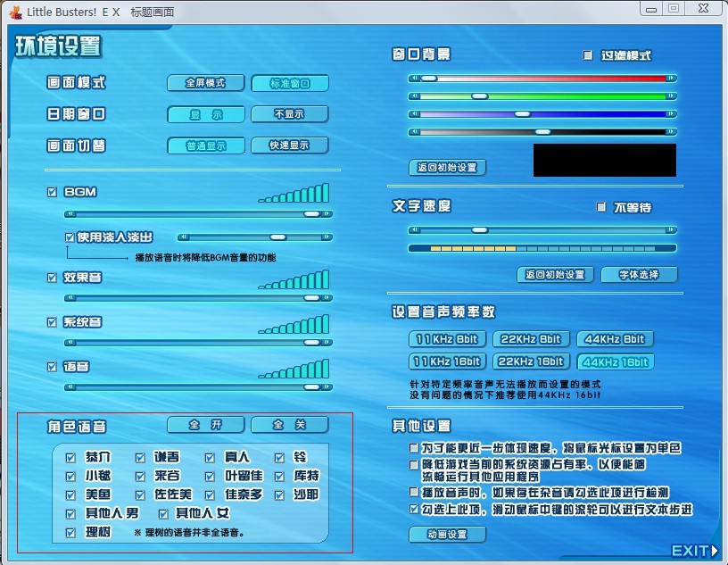
Task: Toggle 库特 character voice checkbox
Action: (279, 477)
